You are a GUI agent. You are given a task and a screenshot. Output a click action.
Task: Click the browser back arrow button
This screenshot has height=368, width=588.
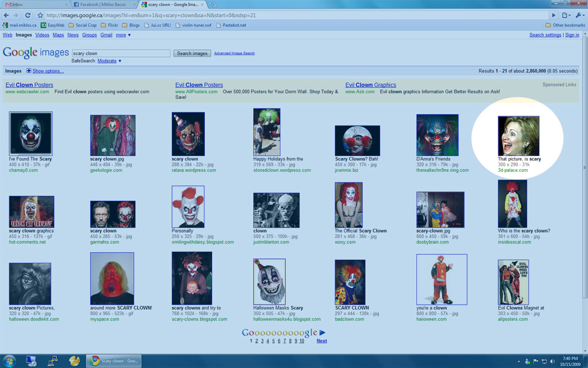coord(6,15)
